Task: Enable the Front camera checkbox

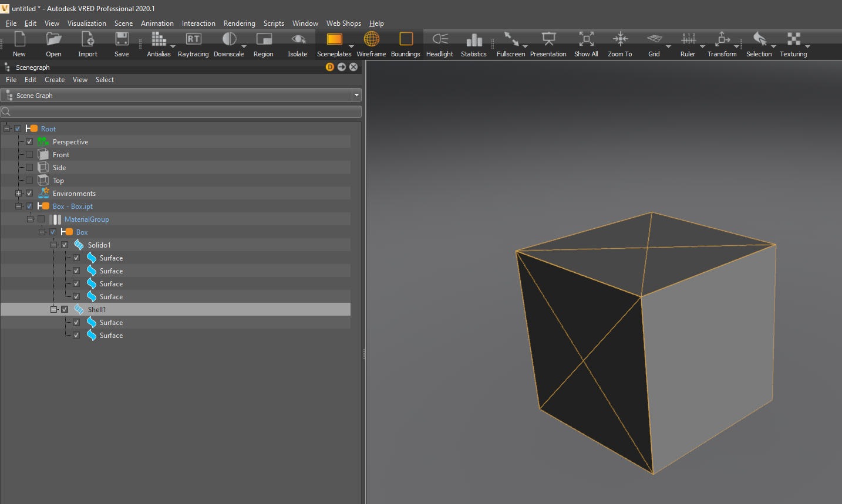Action: pyautogui.click(x=29, y=154)
